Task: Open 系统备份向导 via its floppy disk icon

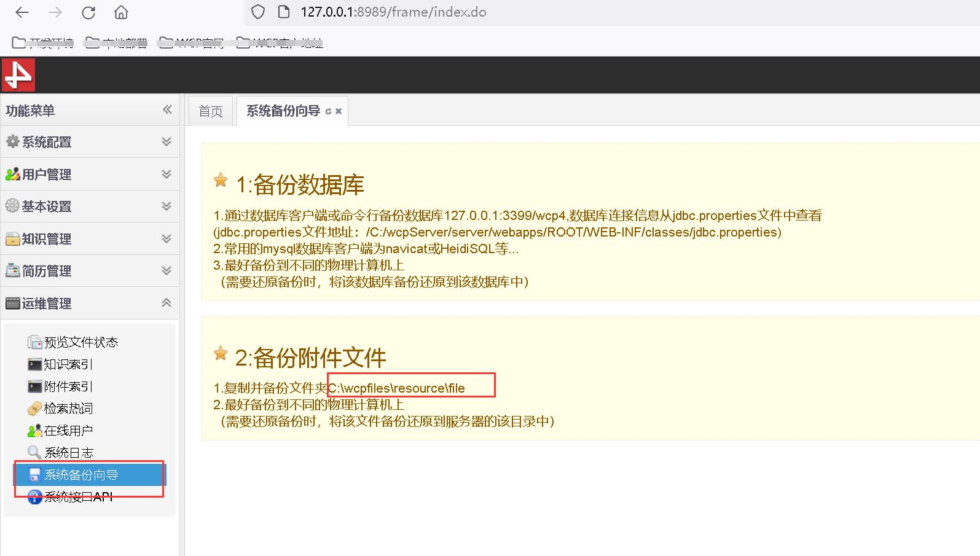Action: point(34,475)
